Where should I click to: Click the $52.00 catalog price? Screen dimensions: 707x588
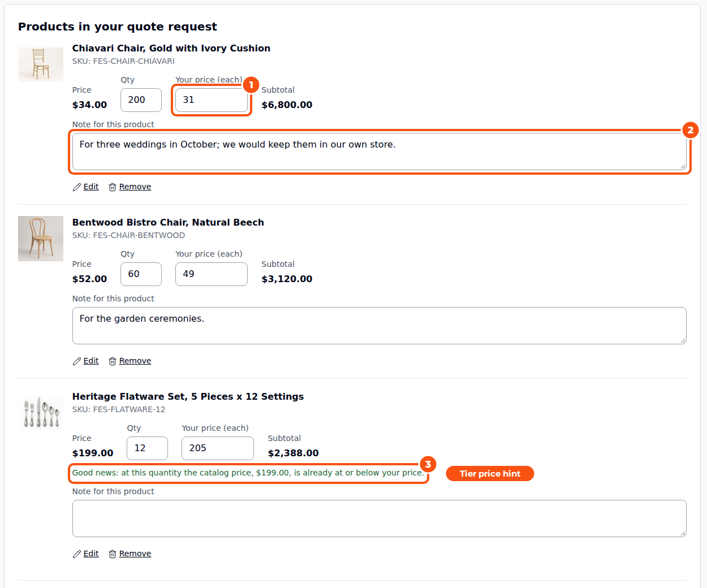tap(89, 279)
